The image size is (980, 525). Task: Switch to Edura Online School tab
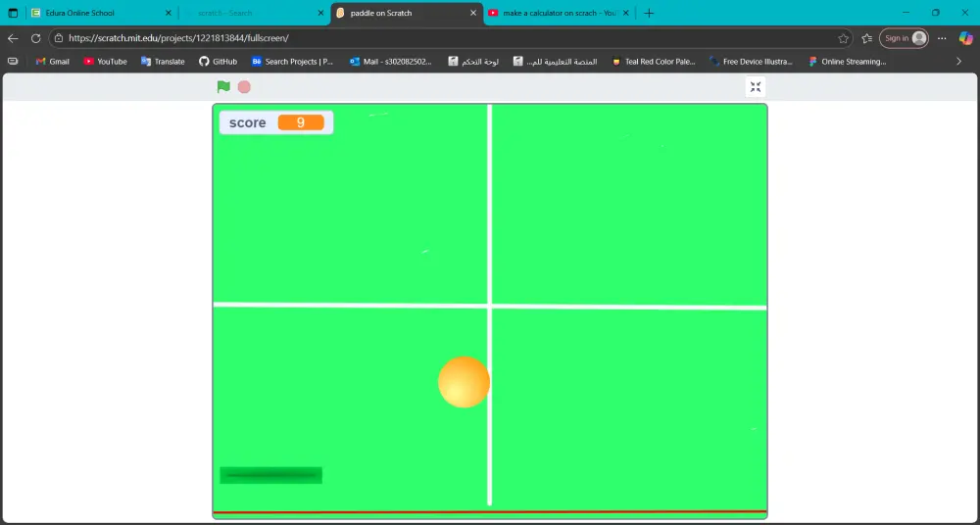[102, 13]
